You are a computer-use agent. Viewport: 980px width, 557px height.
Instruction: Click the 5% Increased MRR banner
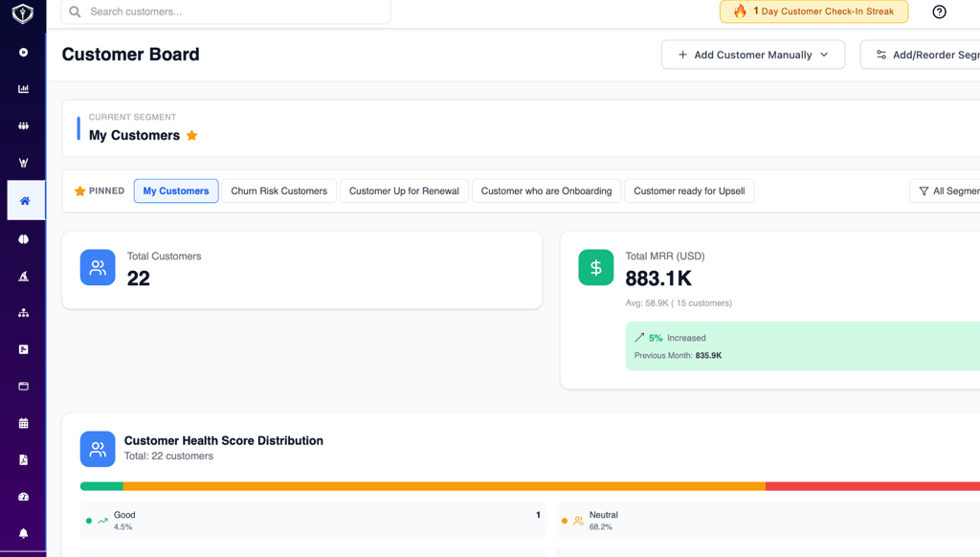(803, 346)
